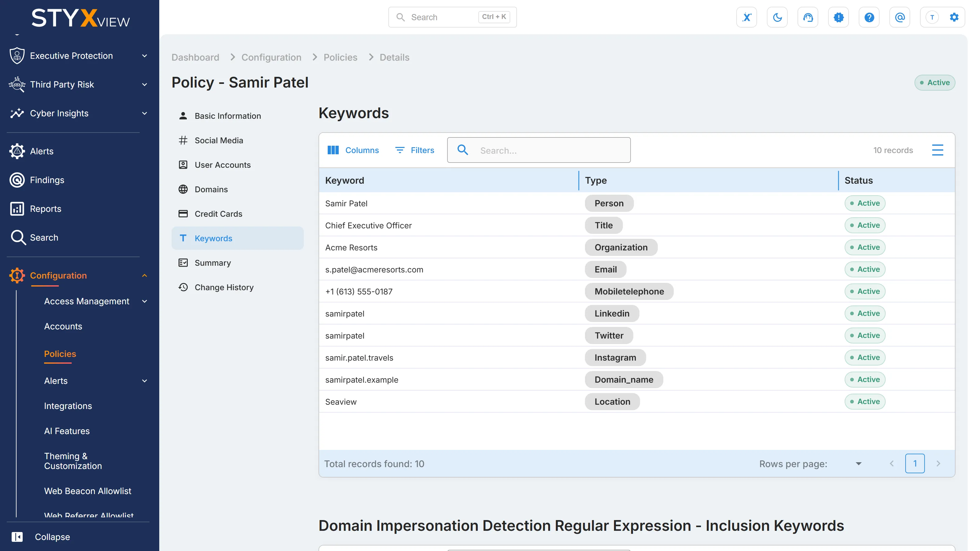Open the support headset icon

tap(808, 17)
